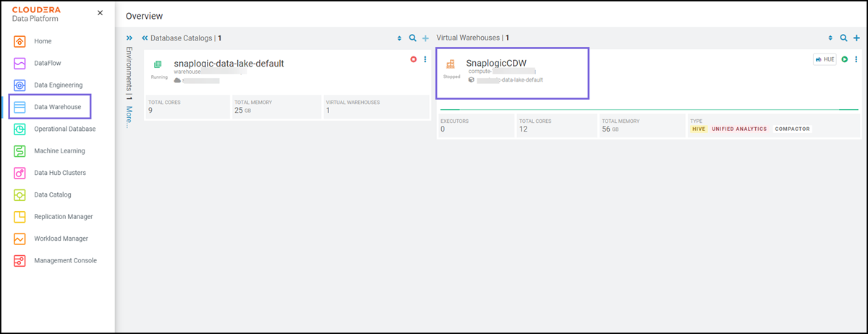Go to Data Engineering service

pos(58,85)
